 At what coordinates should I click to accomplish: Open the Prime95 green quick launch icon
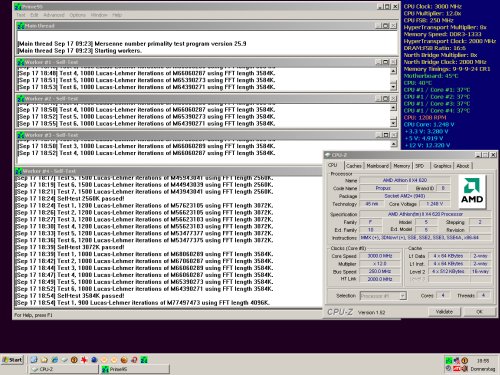[x=144, y=360]
